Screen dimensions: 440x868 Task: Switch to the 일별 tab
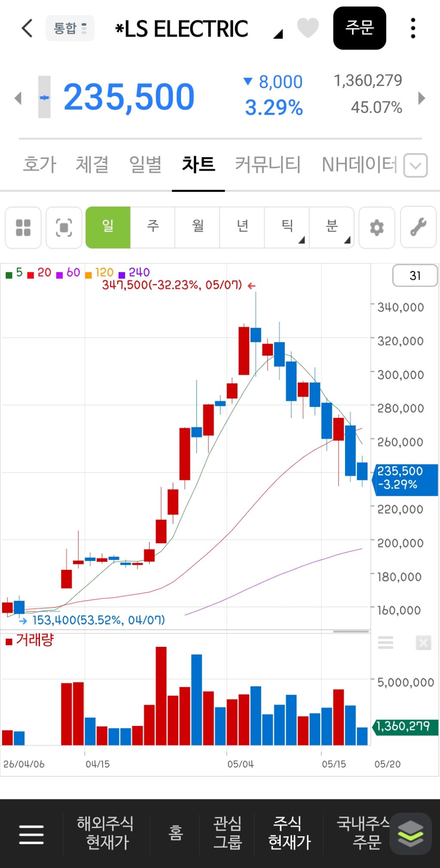[x=145, y=164]
